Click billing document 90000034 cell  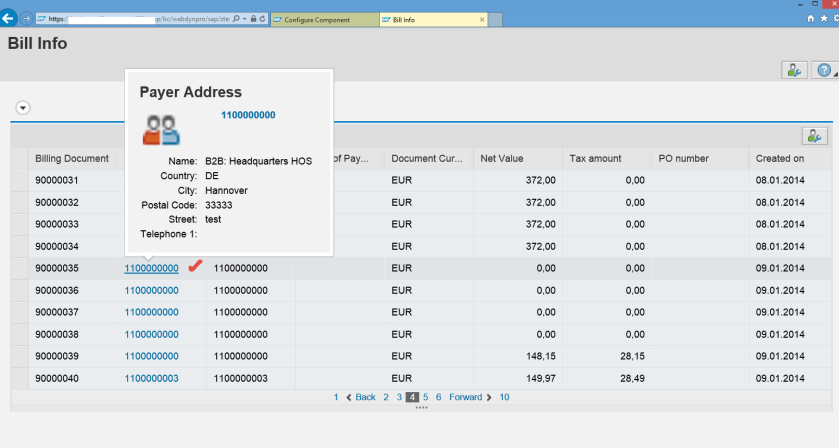[x=73, y=246]
